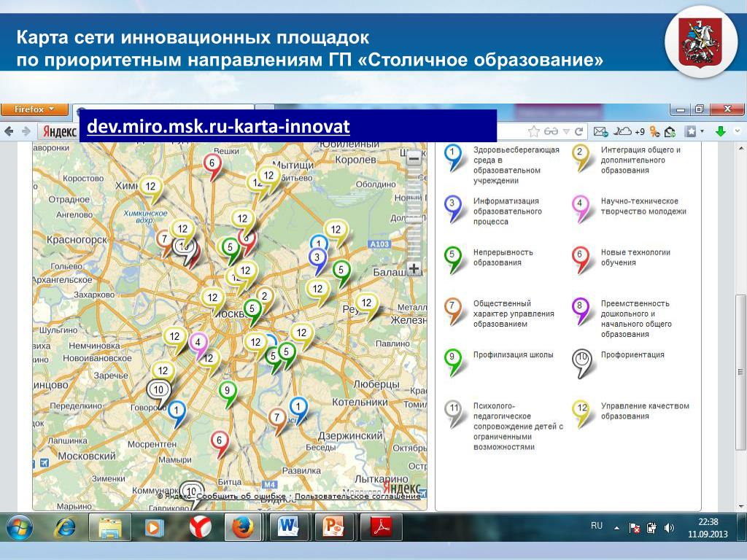Open the address bar history dropdown arrow
Viewport: 747px width, 560px height.
pos(566,132)
